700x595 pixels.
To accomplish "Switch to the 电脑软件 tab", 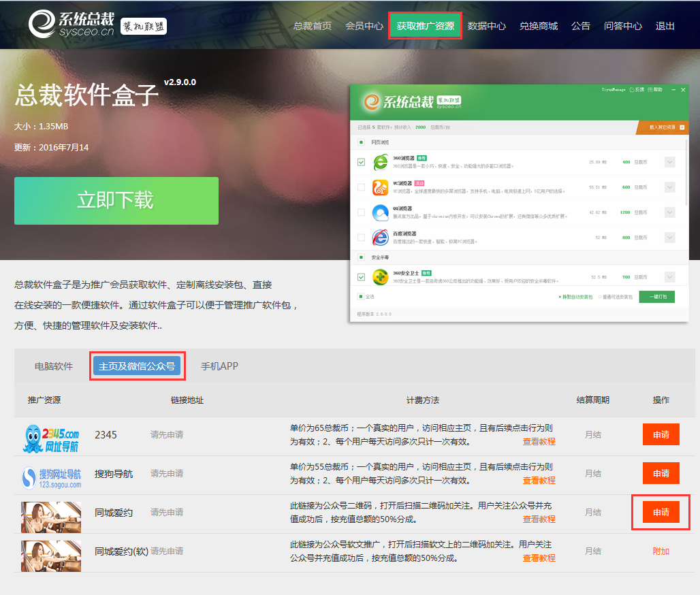I will (x=54, y=366).
